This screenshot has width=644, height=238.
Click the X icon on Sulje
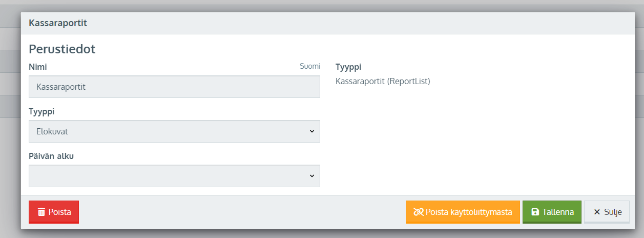coord(596,212)
